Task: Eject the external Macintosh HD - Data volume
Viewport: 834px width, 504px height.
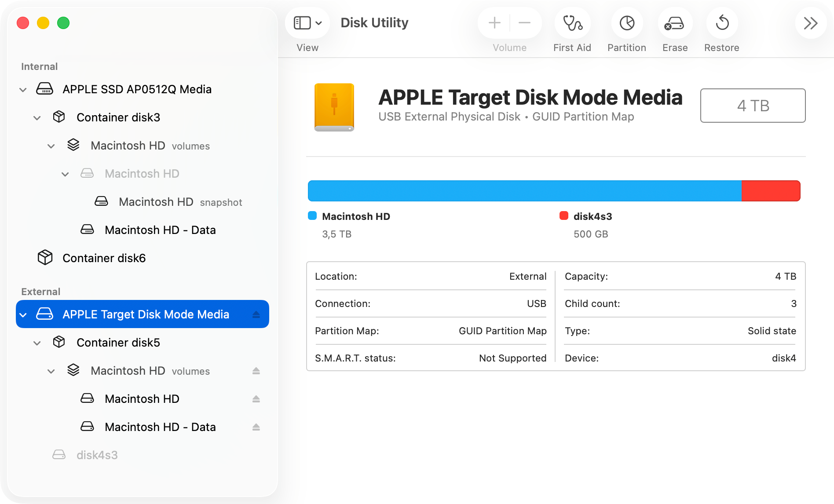Action: tap(256, 427)
